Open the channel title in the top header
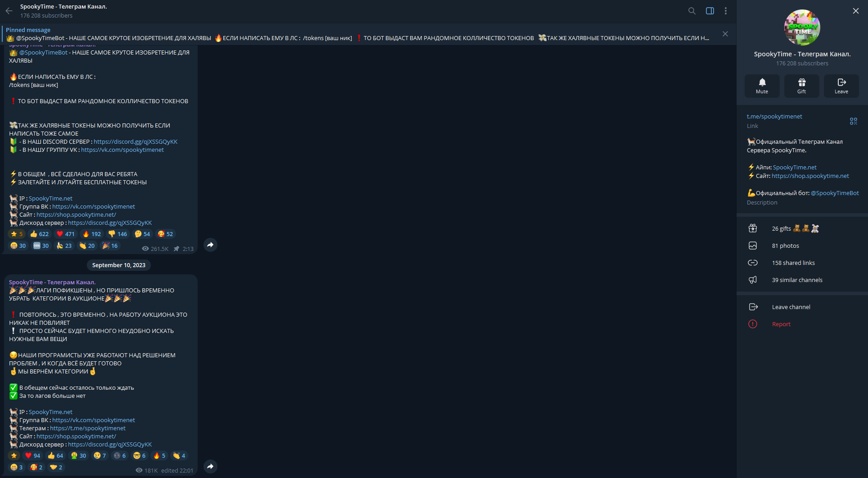Viewport: 868px width, 478px height. 63,7
